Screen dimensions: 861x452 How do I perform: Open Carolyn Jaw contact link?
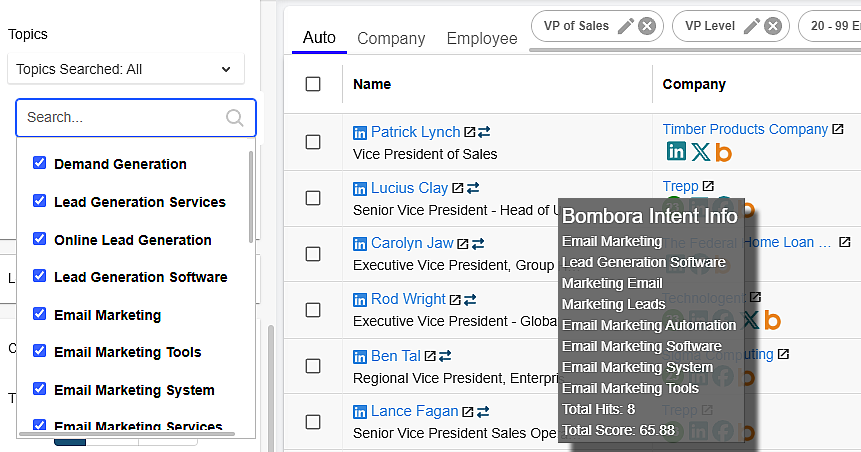[x=412, y=243]
